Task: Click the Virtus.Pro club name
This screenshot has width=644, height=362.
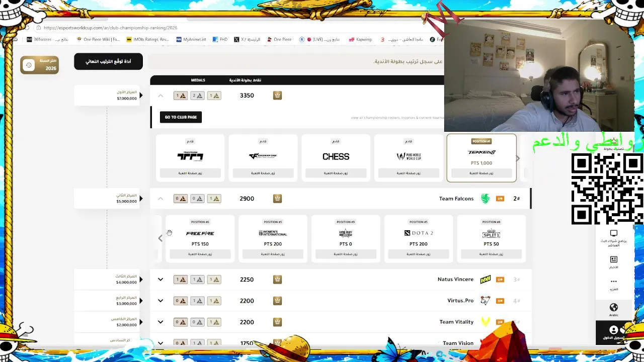Action: [x=460, y=301]
